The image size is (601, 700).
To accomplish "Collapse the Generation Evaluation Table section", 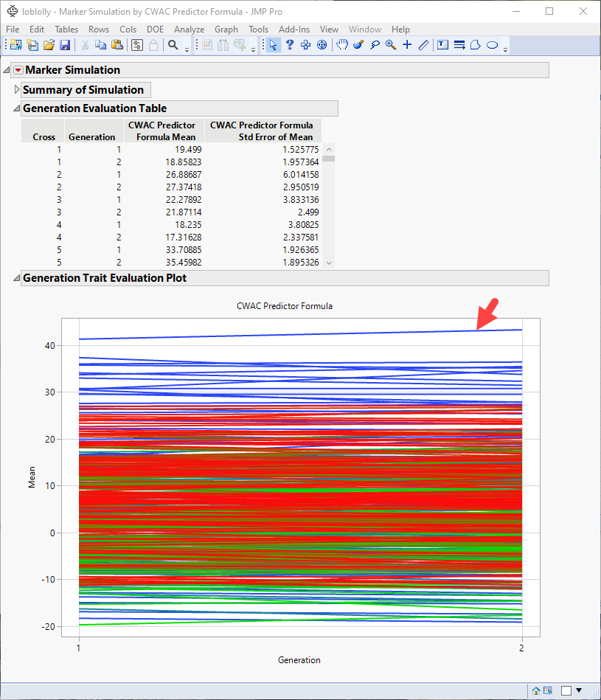I will point(17,109).
